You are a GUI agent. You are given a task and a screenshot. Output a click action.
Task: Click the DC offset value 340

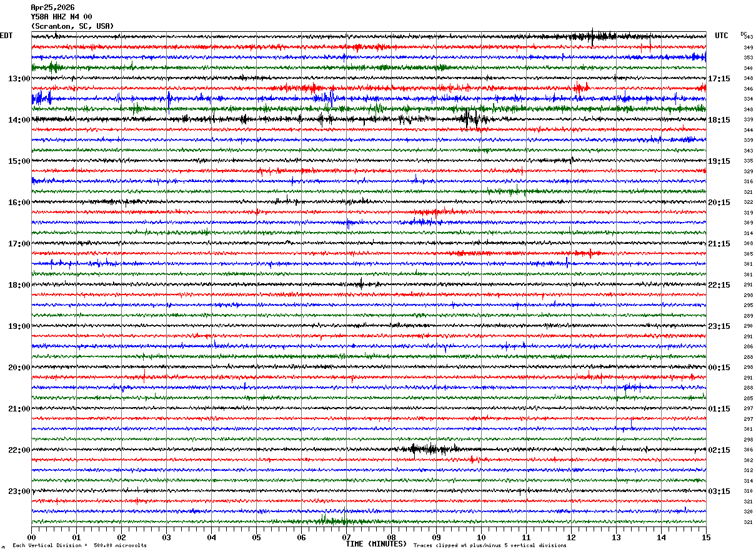pyautogui.click(x=748, y=68)
